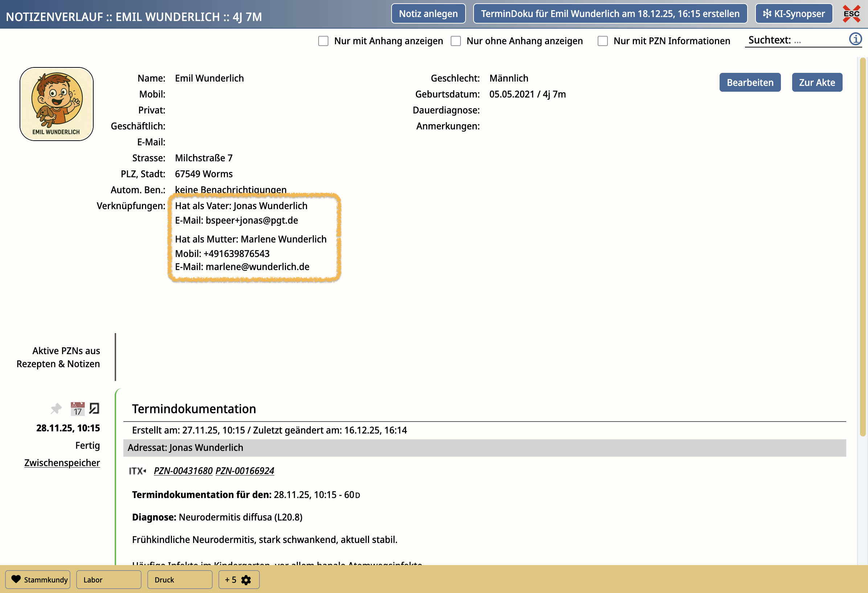Click the red ESC close icon

851,14
